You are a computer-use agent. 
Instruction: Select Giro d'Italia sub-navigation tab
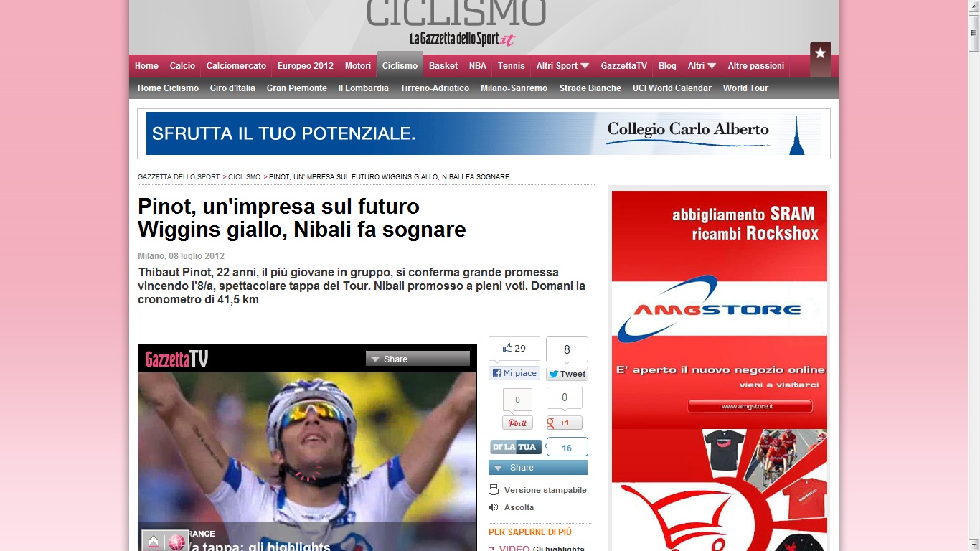pos(232,88)
